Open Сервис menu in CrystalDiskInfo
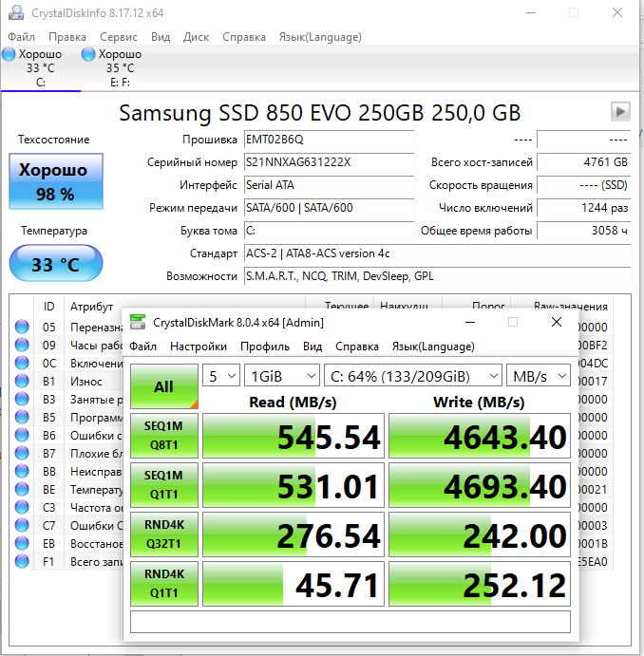 [119, 37]
